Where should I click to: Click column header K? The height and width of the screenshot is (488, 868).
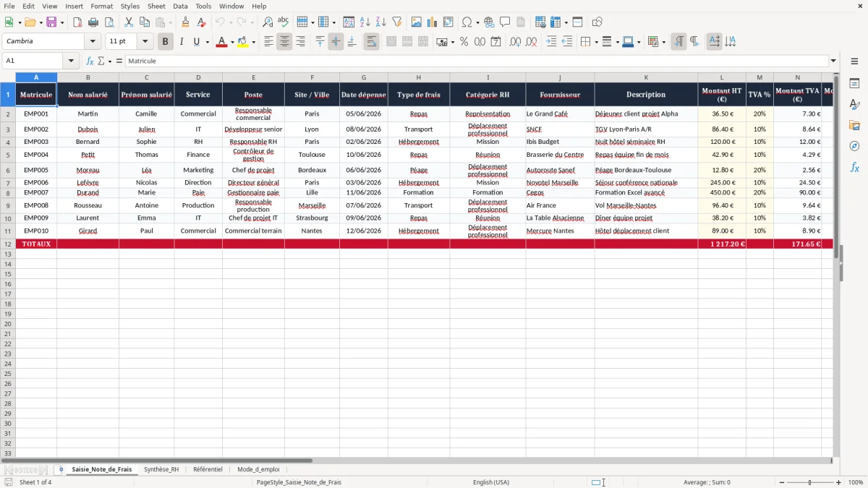pos(646,77)
